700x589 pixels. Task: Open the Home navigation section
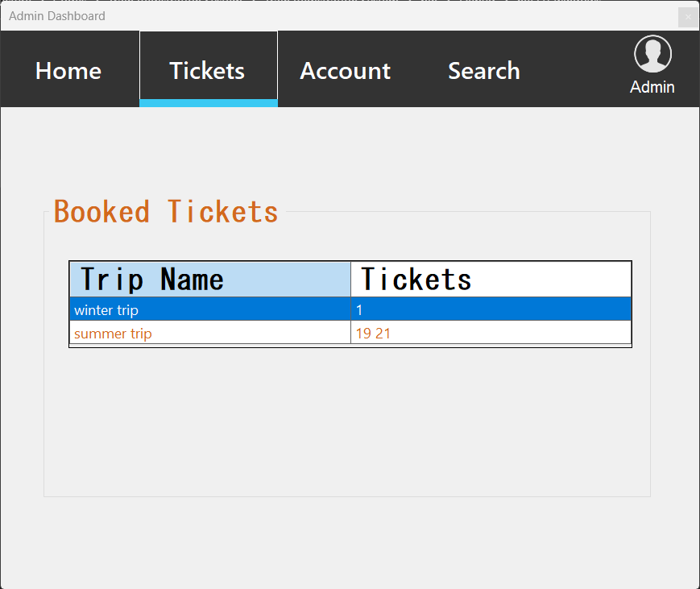click(x=68, y=71)
